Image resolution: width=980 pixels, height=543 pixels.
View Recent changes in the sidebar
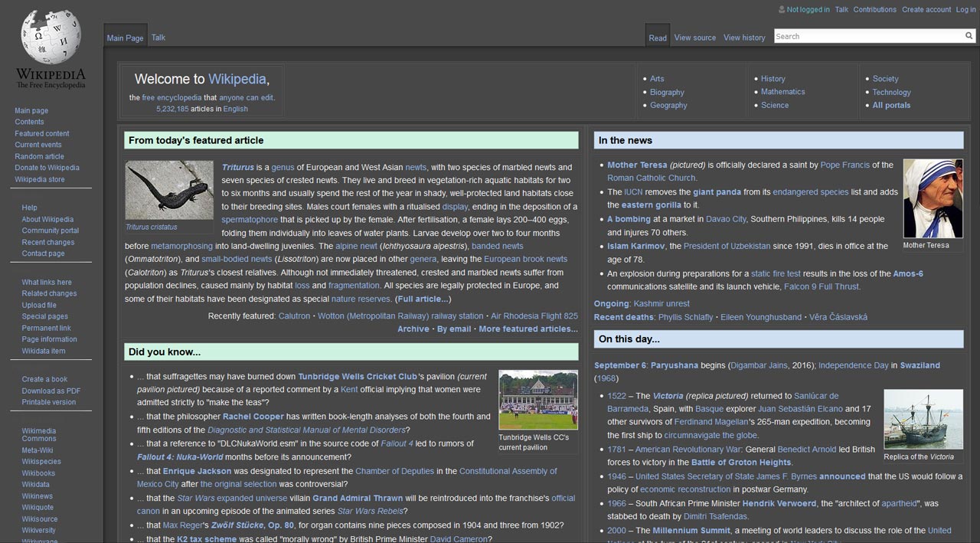coord(48,242)
